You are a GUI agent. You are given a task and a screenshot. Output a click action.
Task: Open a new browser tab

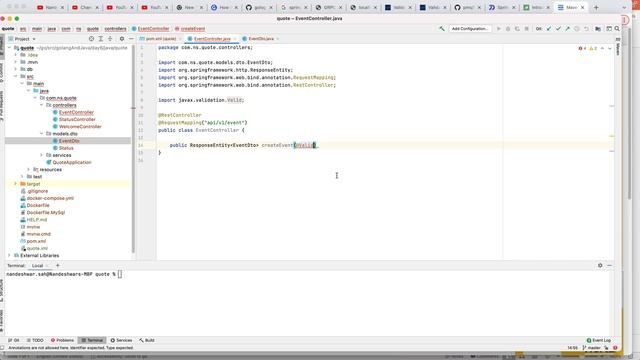coord(596,7)
